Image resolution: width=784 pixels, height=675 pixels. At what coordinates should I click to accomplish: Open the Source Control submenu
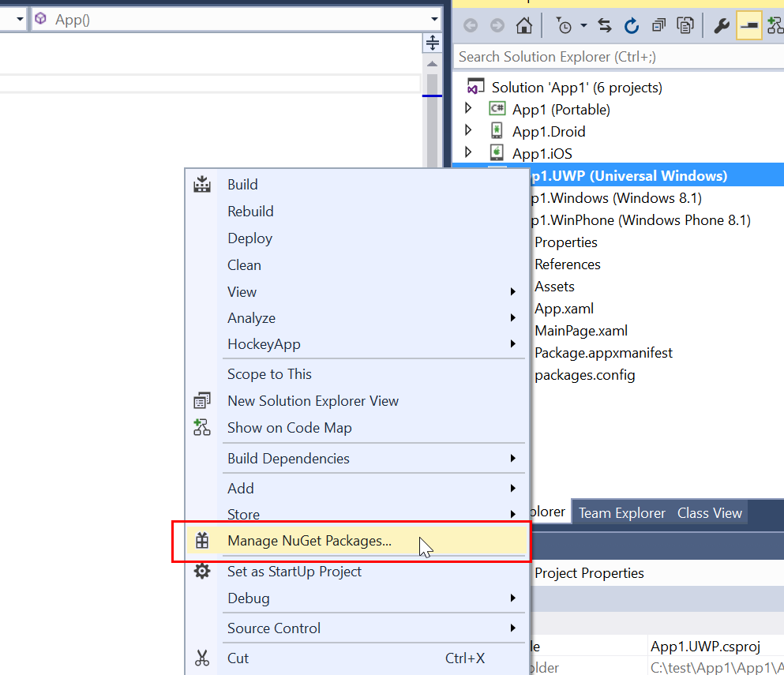pyautogui.click(x=356, y=628)
